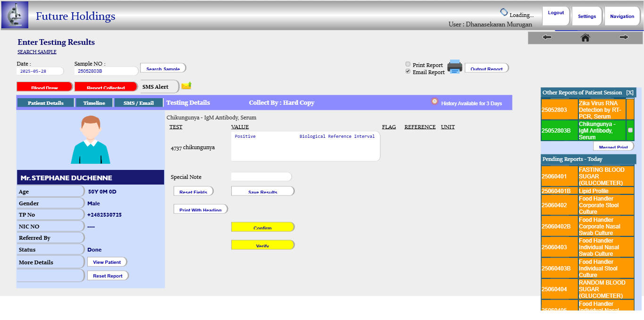644x320 pixels.
Task: Open history via clock icon
Action: (435, 101)
